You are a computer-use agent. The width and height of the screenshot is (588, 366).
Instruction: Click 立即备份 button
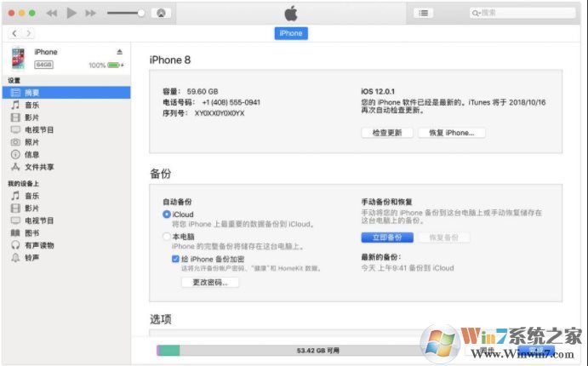point(387,237)
